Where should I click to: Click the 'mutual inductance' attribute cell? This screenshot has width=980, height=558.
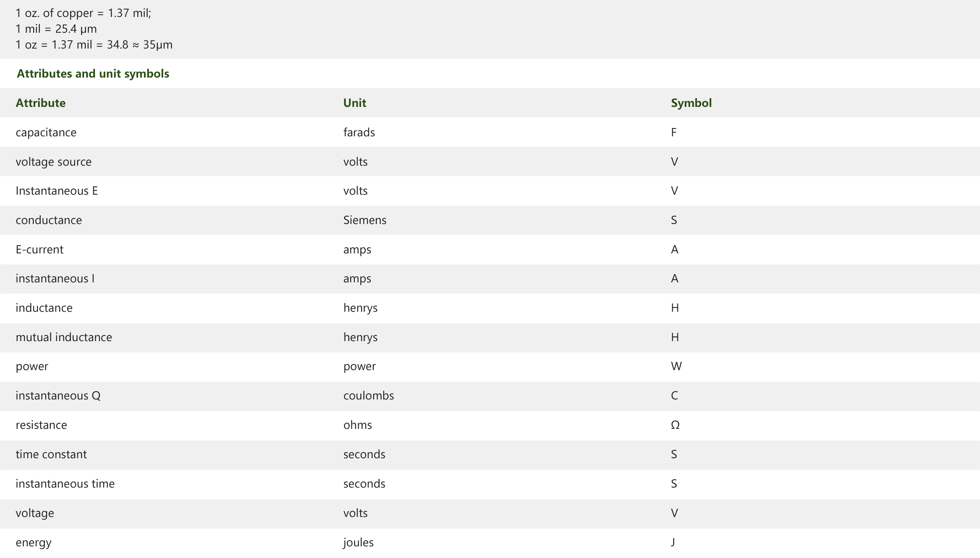coord(64,337)
